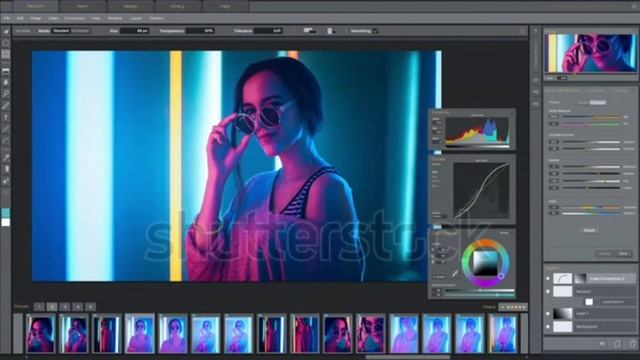640x360 pixels.
Task: Click the star rating control above filmstrip
Action: [x=513, y=307]
